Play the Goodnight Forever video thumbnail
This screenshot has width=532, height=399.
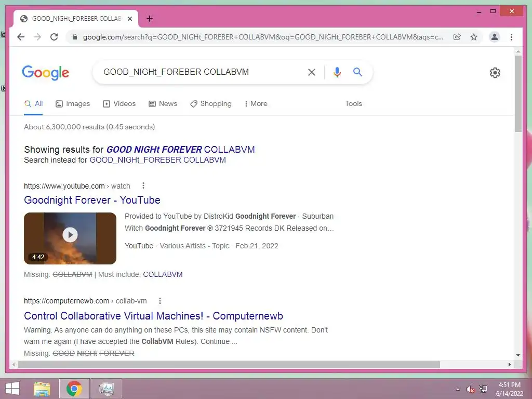tap(70, 238)
